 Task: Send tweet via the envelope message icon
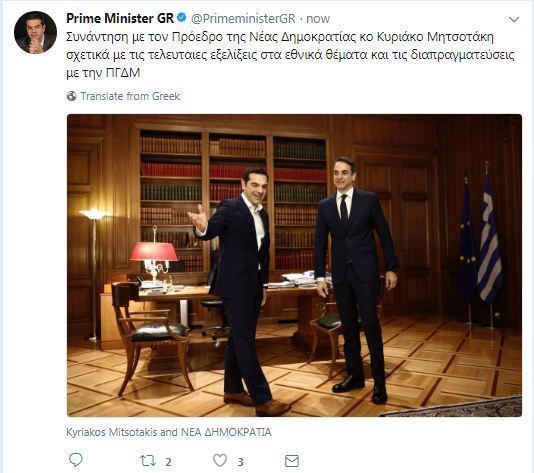tap(292, 461)
